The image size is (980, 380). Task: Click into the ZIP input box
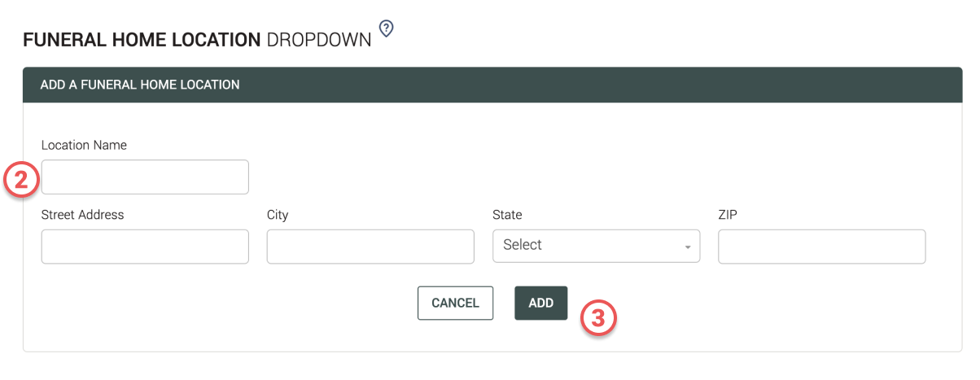point(821,246)
